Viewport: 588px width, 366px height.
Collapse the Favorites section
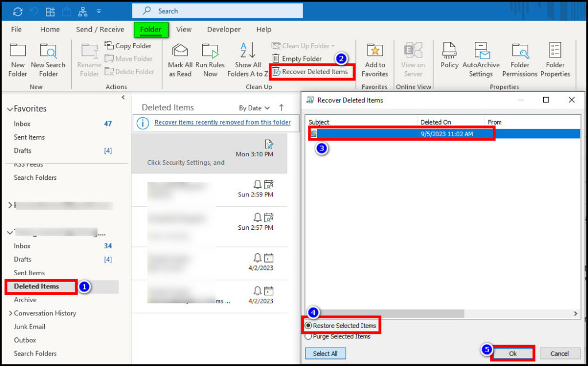coord(10,108)
